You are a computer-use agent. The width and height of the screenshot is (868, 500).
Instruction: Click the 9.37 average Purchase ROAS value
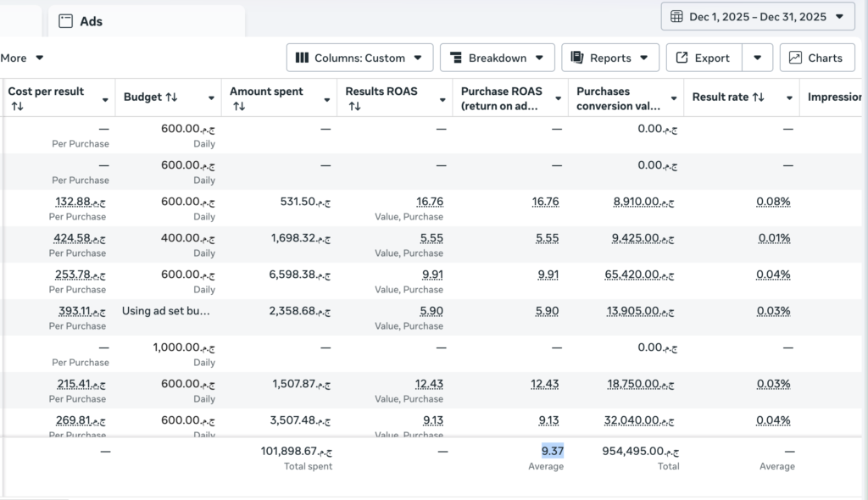[552, 452]
